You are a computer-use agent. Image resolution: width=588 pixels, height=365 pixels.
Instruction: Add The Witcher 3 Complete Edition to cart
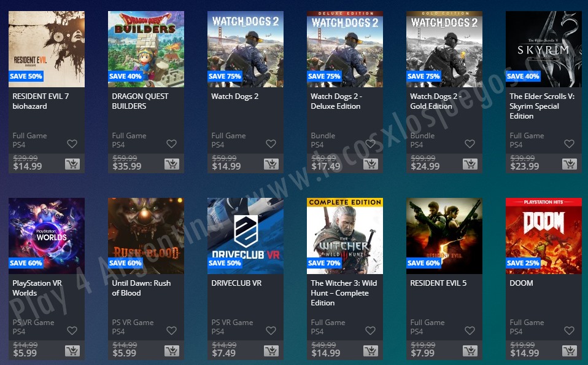[x=371, y=351]
